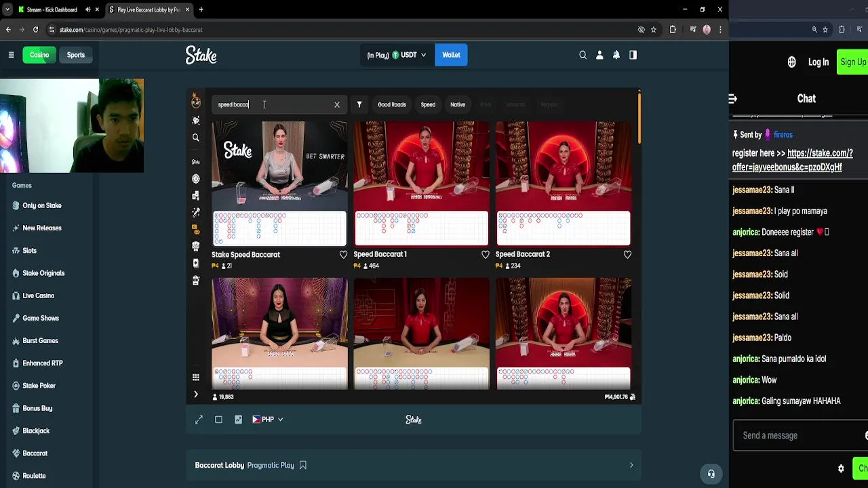Open a new browser tab
868x488 pixels.
[x=201, y=9]
